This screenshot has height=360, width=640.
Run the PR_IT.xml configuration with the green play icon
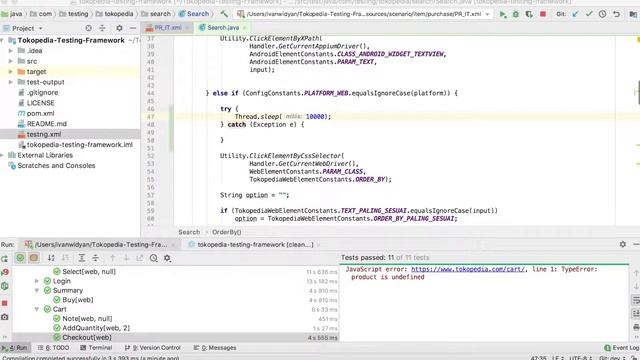[503, 14]
